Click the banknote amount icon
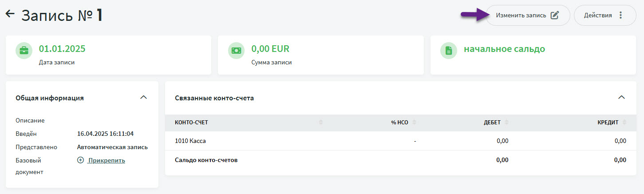Screen dimensions: 644x194 236,51
